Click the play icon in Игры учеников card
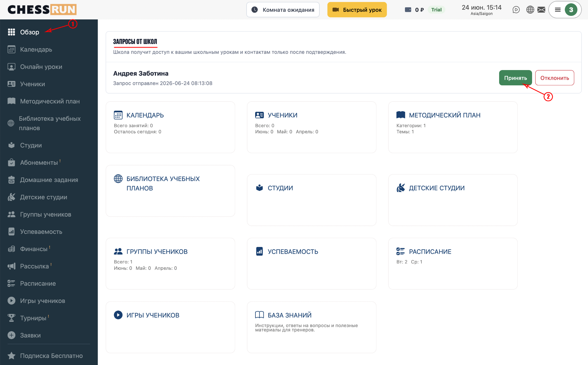Image resolution: width=588 pixels, height=365 pixels. (118, 315)
